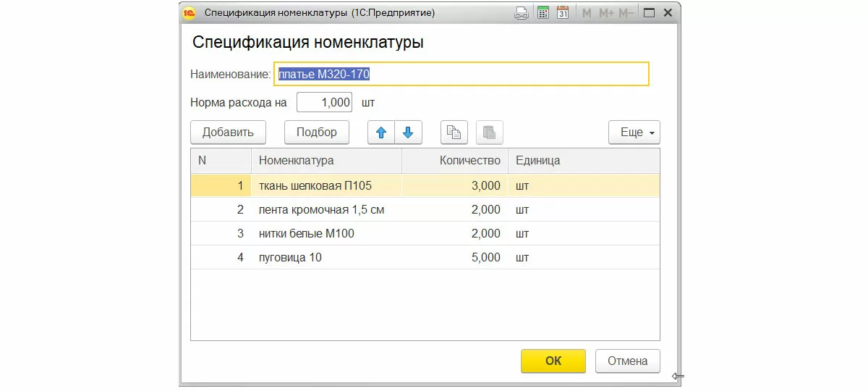
Task: Click row number 4 cell
Action: [221, 258]
